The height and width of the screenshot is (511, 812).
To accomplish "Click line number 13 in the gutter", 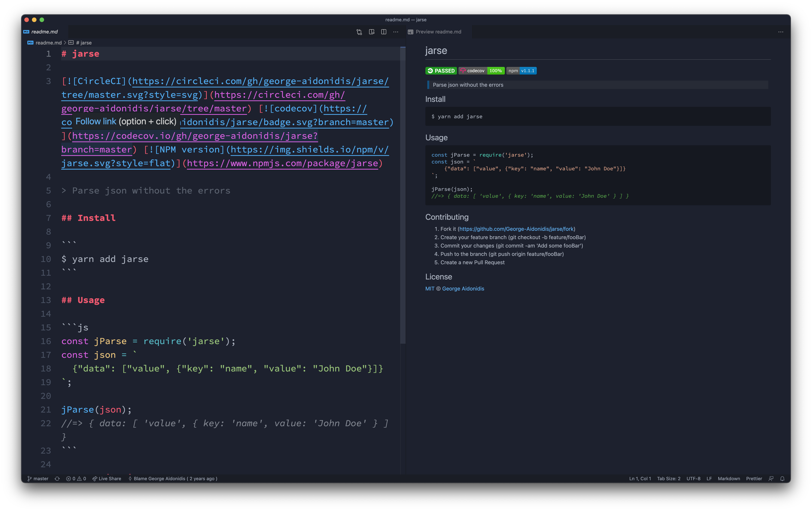I will click(46, 300).
